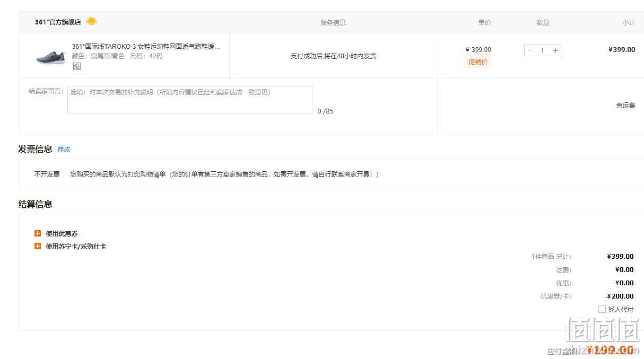The height and width of the screenshot is (359, 644).
Task: Click the -¥200.00 coupon discount value
Action: pos(620,296)
